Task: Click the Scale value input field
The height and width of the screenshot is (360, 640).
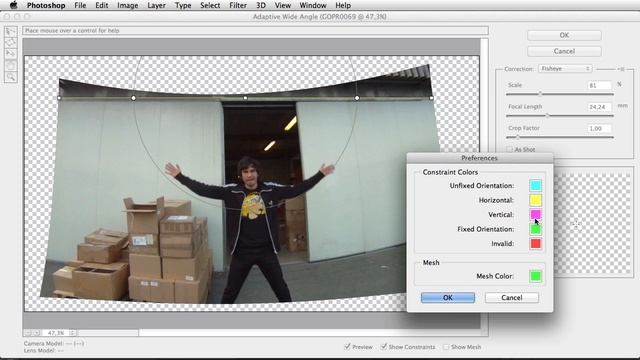Action: click(599, 85)
